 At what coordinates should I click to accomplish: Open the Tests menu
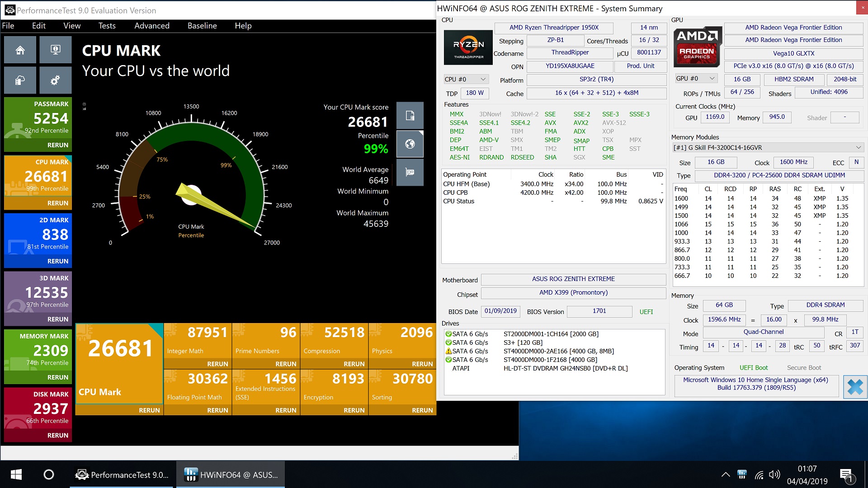point(107,26)
